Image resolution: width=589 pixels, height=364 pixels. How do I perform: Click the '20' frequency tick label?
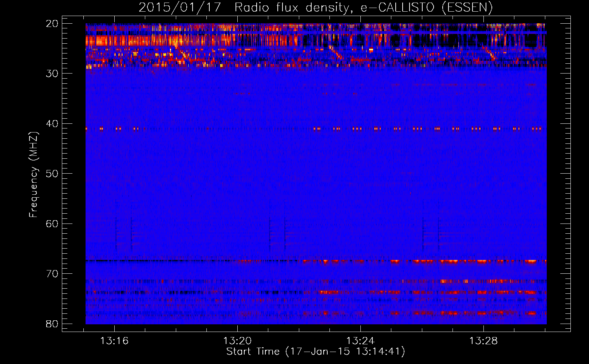pyautogui.click(x=52, y=24)
